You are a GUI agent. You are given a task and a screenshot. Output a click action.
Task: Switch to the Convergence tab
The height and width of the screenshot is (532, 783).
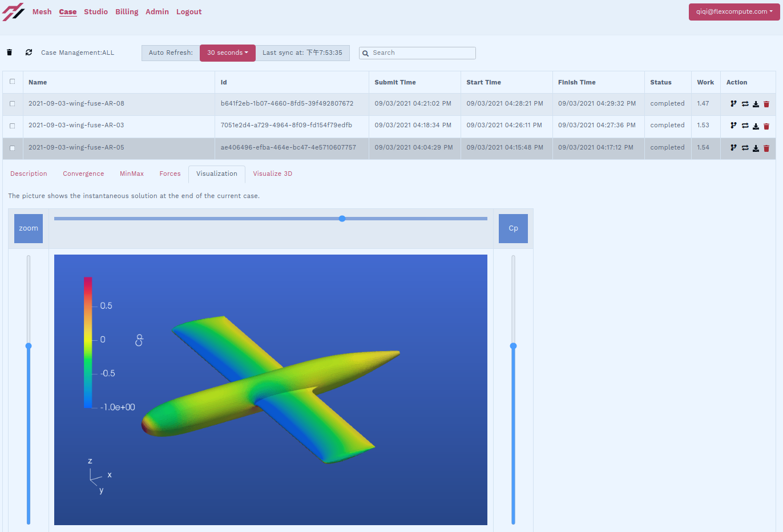(x=83, y=174)
